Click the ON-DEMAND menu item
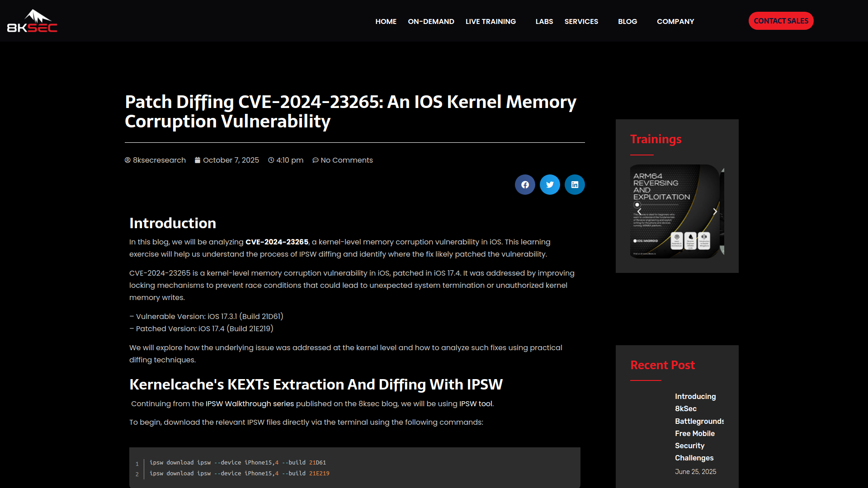868x488 pixels. click(x=431, y=21)
